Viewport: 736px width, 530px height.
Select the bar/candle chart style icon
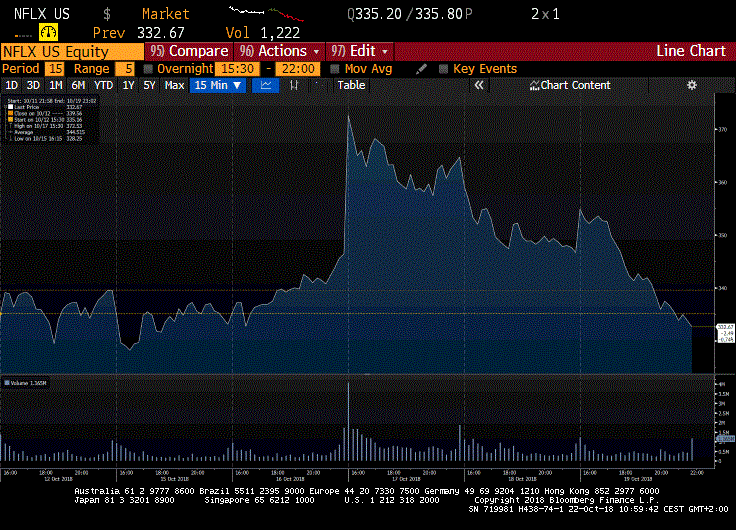[294, 85]
